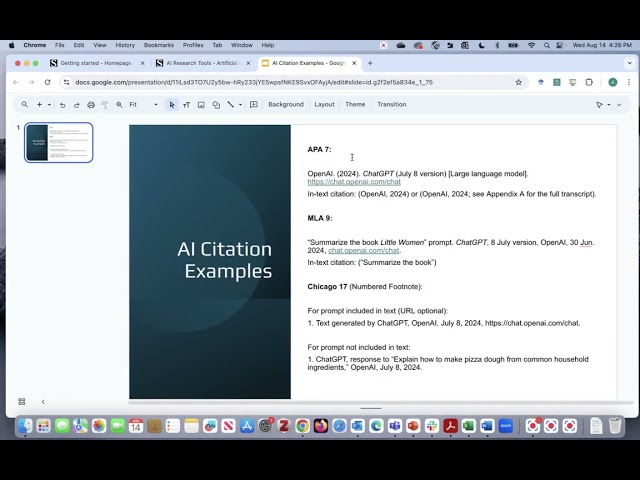Undo the last action

62,105
